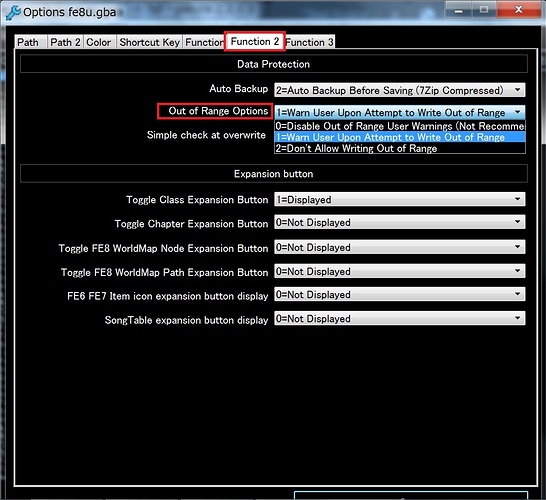The image size is (546, 500).
Task: Click the Toggle Class Expansion Button label
Action: (197, 200)
